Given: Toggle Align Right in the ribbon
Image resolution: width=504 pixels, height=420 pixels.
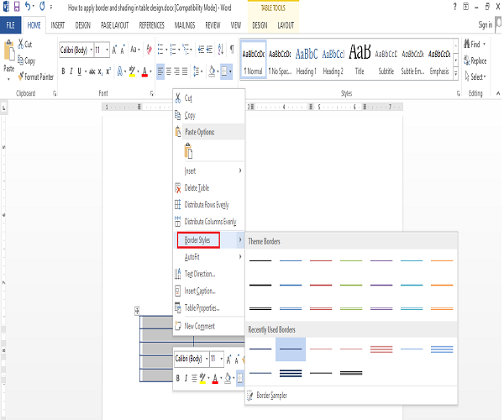Looking at the screenshot, I should [x=176, y=71].
